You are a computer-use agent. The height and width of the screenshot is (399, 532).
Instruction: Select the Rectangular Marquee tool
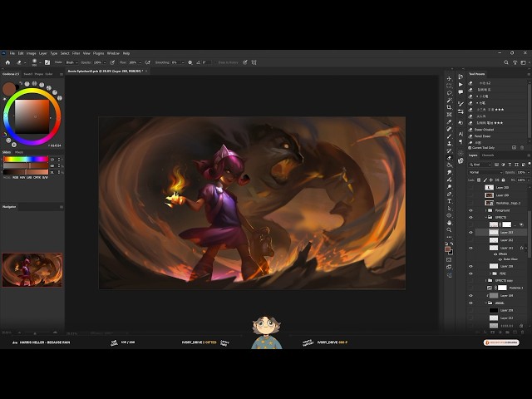point(449,86)
